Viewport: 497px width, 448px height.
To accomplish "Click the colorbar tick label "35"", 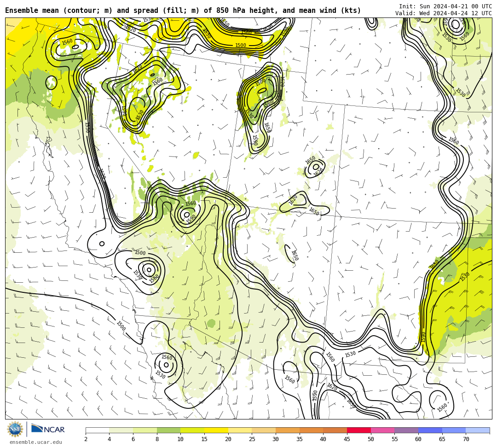I will point(300,439).
